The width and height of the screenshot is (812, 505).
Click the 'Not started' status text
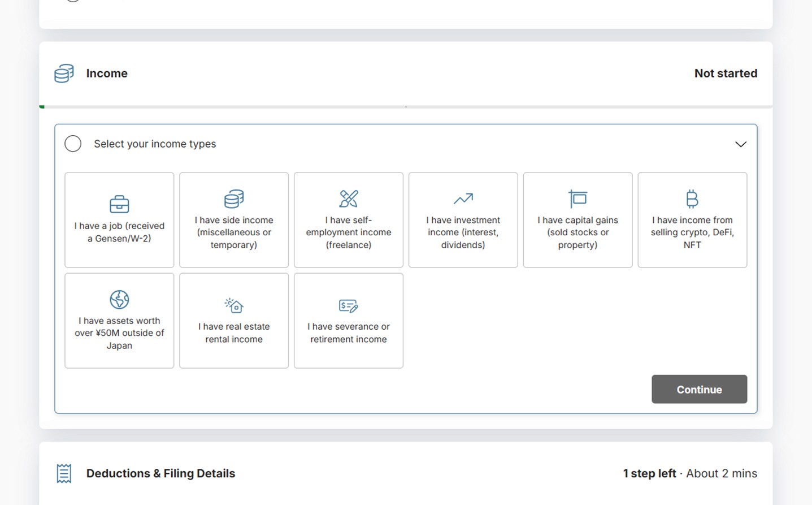pyautogui.click(x=726, y=74)
